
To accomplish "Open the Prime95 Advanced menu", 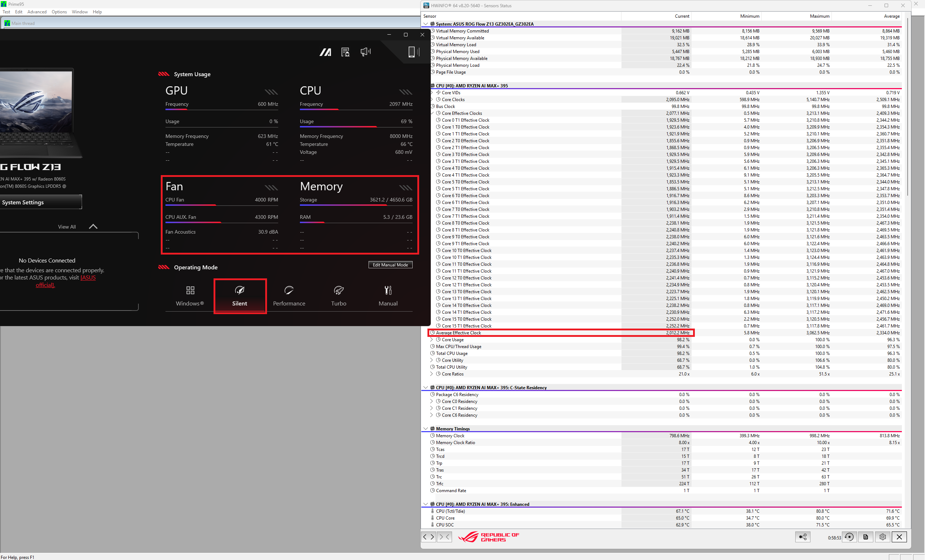I will pyautogui.click(x=37, y=12).
